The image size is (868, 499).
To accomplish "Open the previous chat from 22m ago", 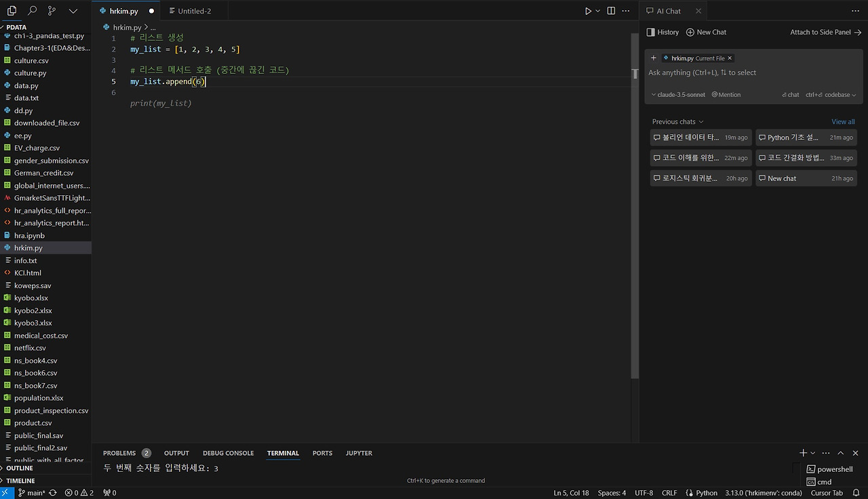I will point(701,158).
